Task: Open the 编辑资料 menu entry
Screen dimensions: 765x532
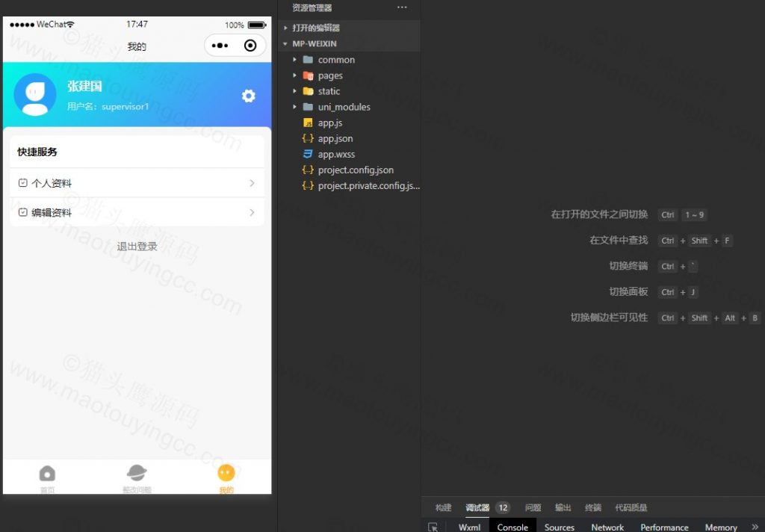Action: click(137, 212)
